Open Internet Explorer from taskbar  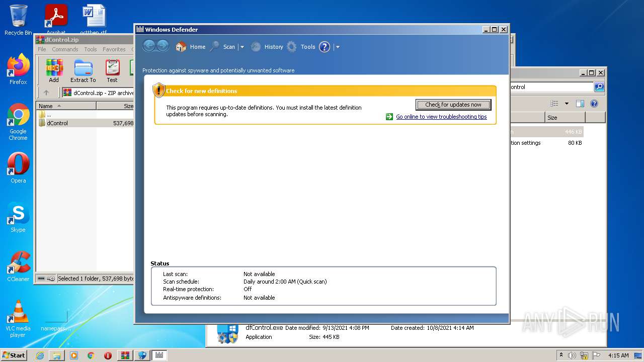[x=40, y=355]
